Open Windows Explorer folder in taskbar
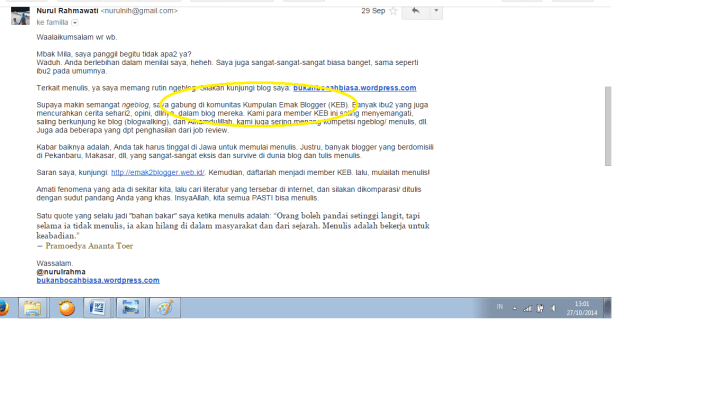 pyautogui.click(x=32, y=308)
